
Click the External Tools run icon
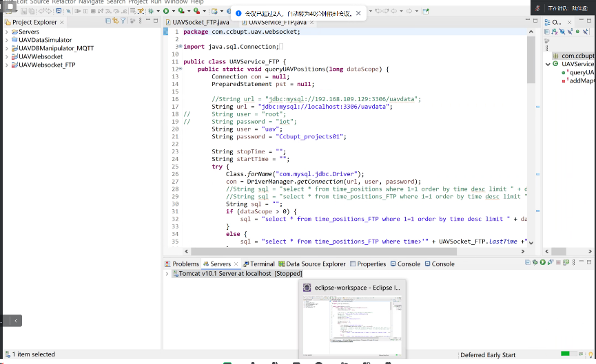point(196,11)
